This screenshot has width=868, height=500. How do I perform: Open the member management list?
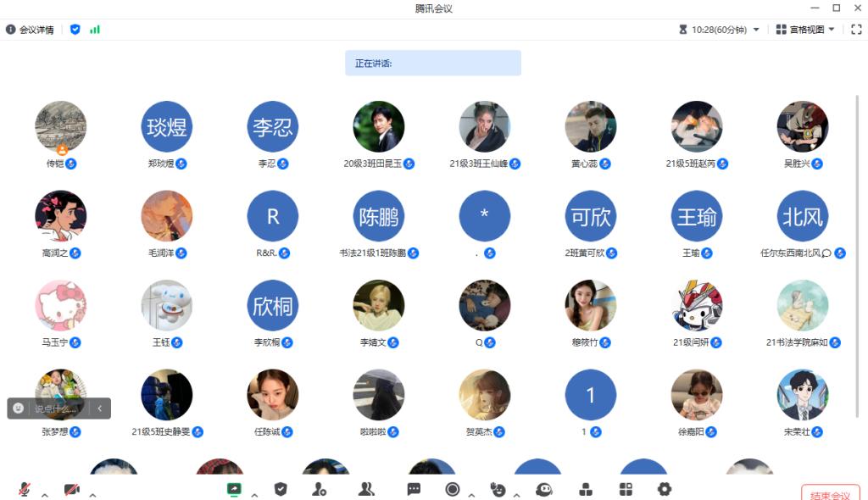pyautogui.click(x=366, y=489)
